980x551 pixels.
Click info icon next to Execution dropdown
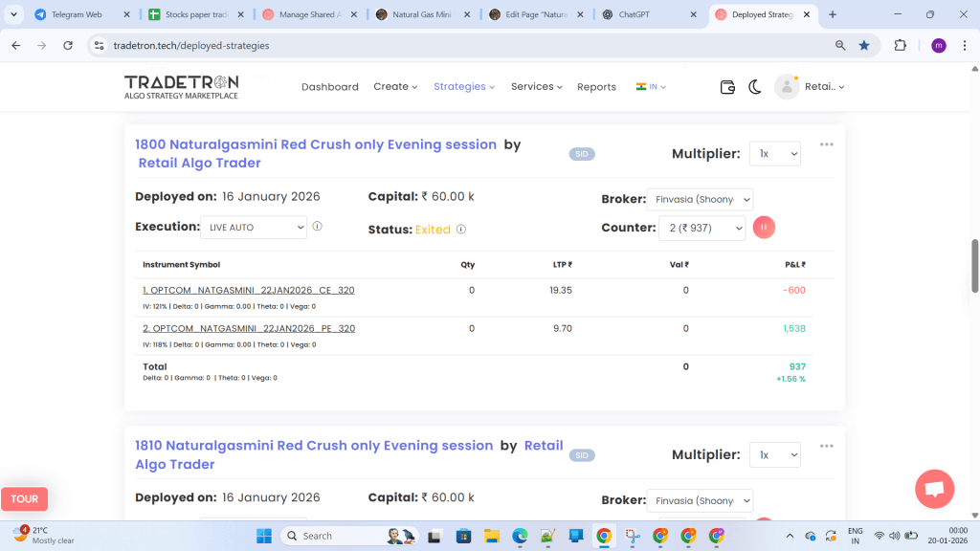pos(317,227)
